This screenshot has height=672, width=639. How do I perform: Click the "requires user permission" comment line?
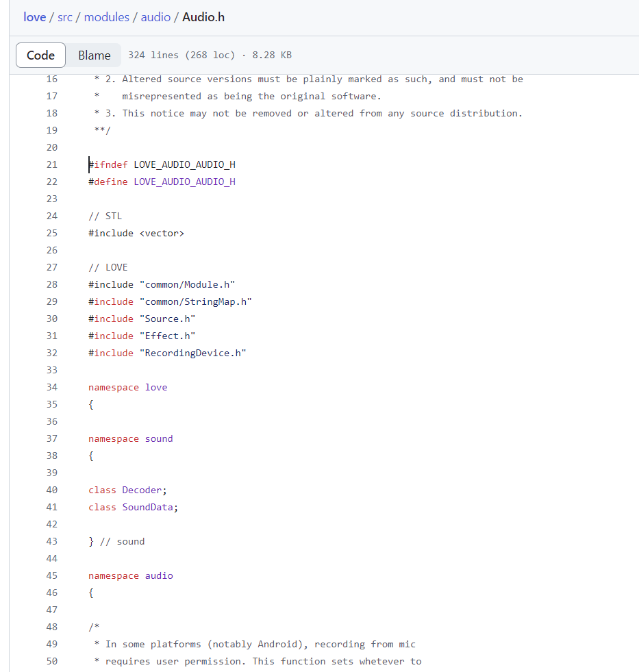click(x=258, y=662)
